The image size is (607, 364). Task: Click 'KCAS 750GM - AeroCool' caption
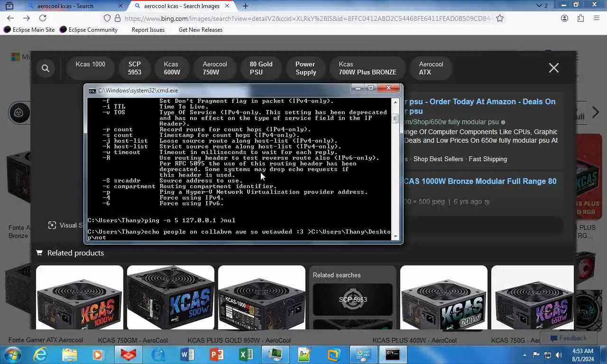(133, 340)
